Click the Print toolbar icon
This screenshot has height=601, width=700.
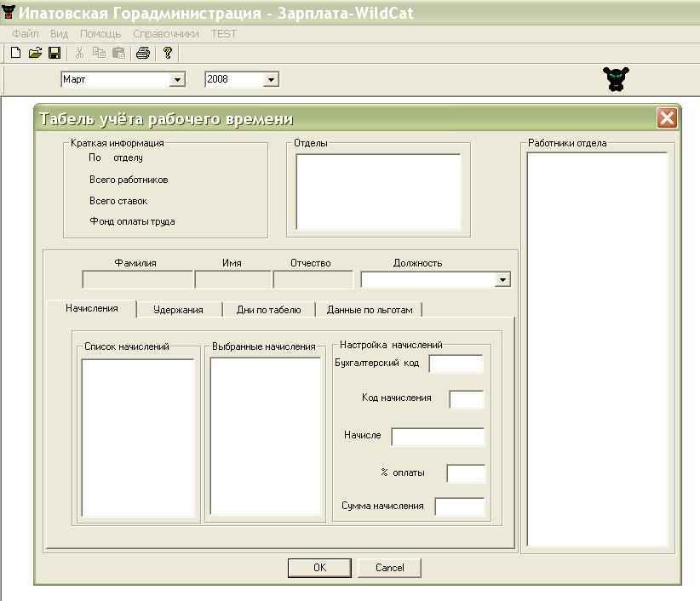[x=142, y=53]
